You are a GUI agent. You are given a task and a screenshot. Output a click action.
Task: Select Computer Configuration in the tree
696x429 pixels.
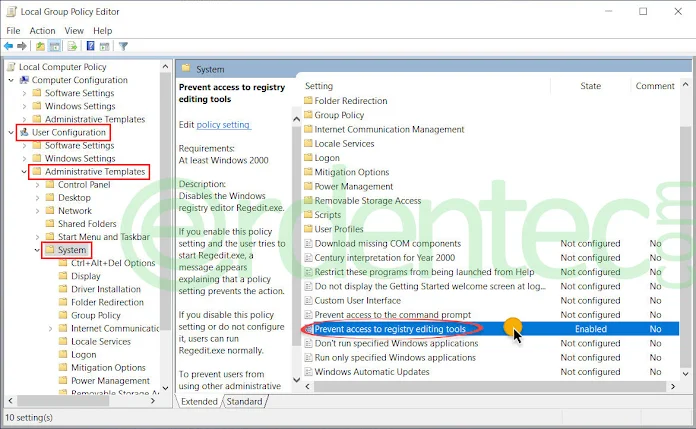point(79,80)
